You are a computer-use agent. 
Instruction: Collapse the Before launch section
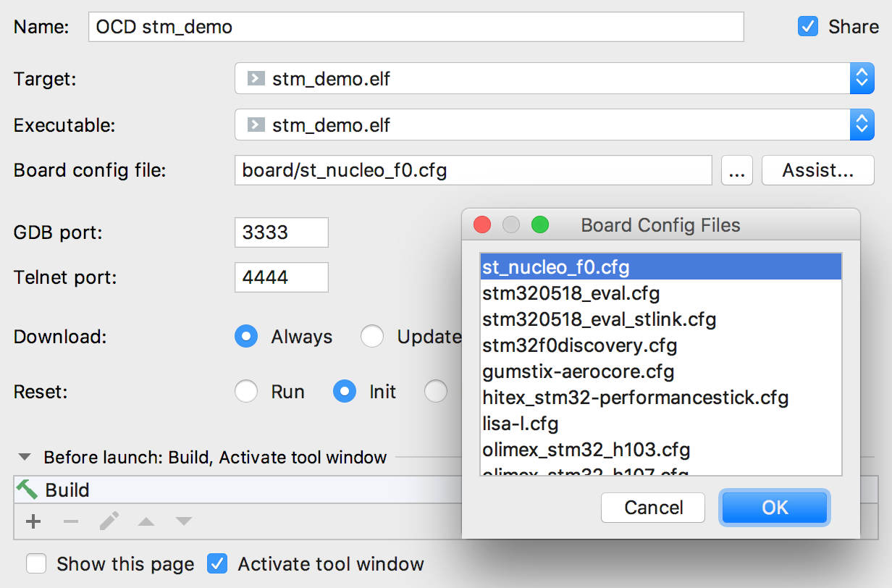[25, 458]
